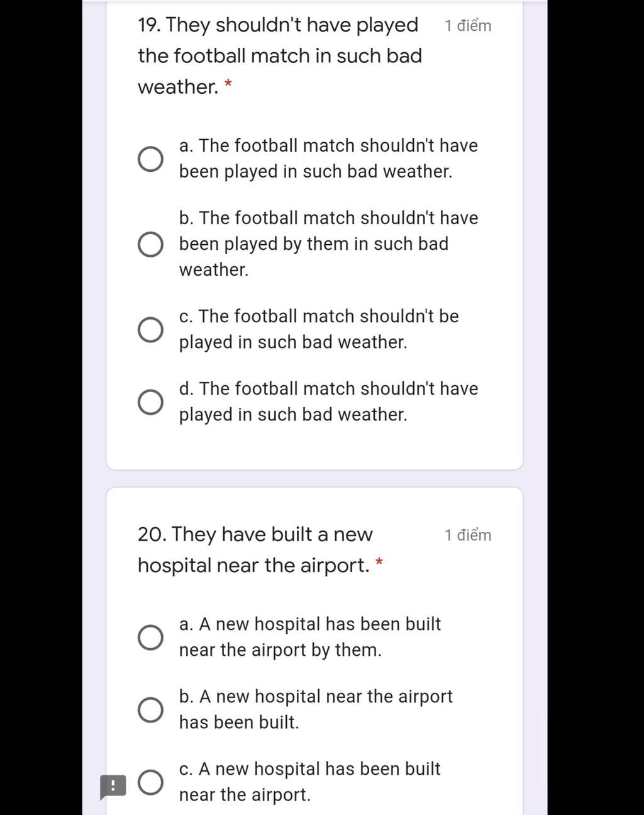Image resolution: width=644 pixels, height=815 pixels.
Task: Choose radio circle for question 19 option c
Action: coord(150,329)
